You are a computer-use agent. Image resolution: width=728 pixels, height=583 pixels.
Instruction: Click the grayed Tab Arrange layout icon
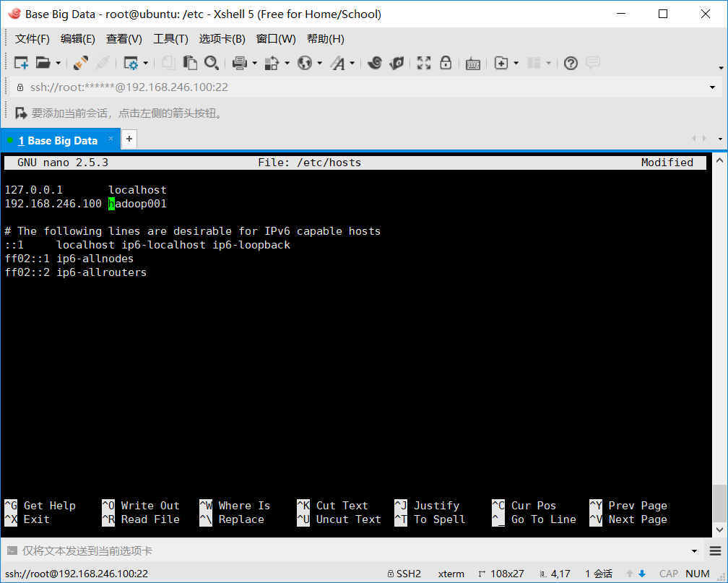(x=534, y=63)
